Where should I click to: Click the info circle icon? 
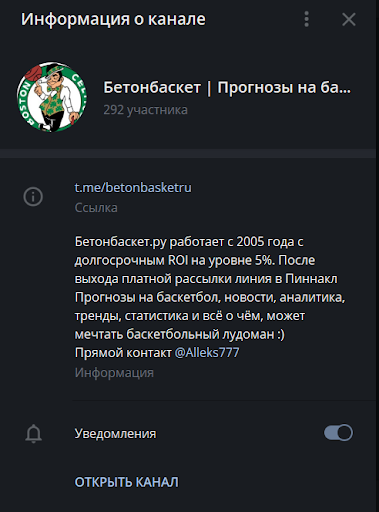pos(33,196)
